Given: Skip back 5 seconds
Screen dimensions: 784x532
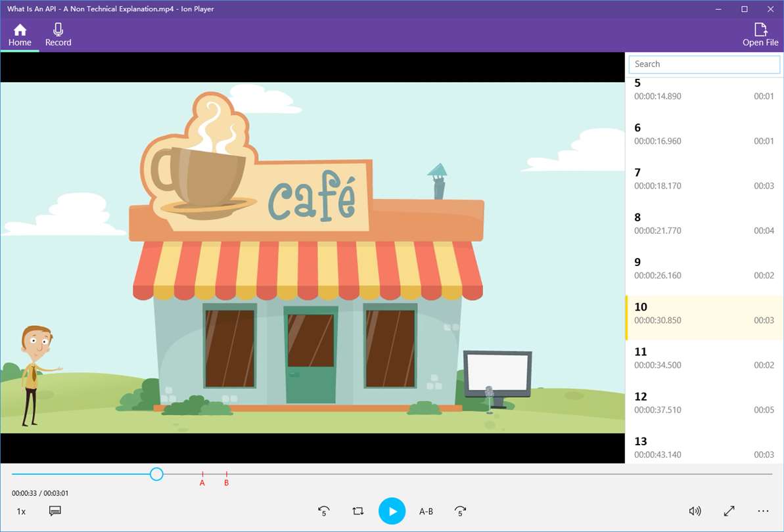Looking at the screenshot, I should pos(323,511).
